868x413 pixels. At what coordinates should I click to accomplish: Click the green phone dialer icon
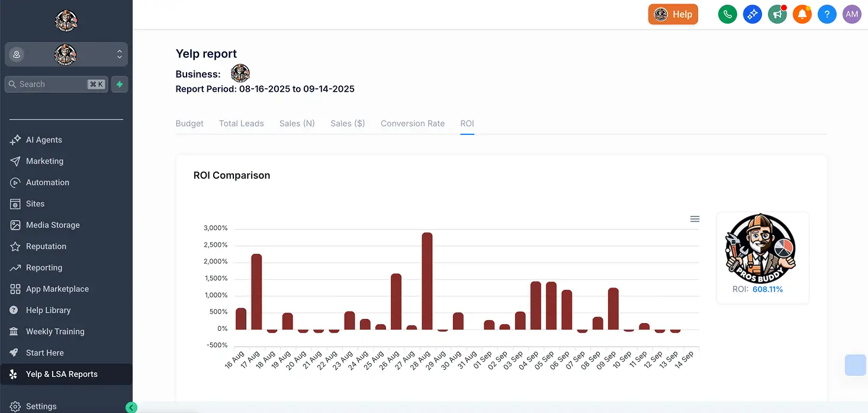pos(727,14)
